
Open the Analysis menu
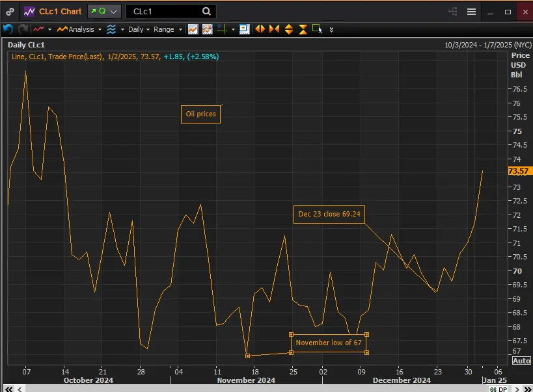(x=81, y=29)
